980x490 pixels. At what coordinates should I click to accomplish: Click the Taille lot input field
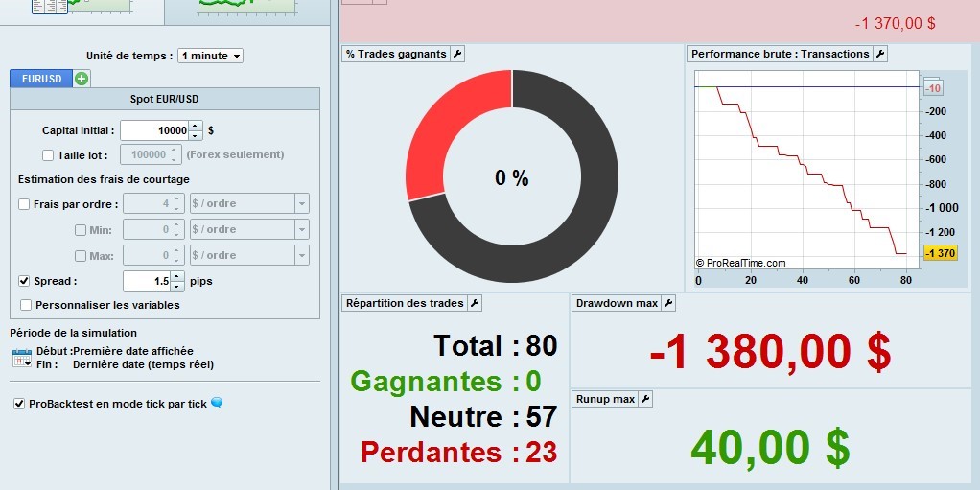coord(145,154)
